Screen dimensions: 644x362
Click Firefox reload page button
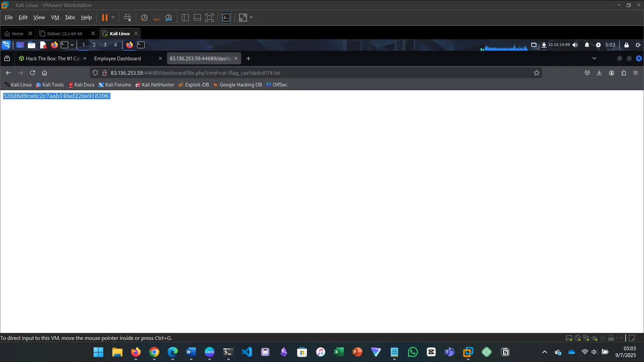tap(33, 73)
